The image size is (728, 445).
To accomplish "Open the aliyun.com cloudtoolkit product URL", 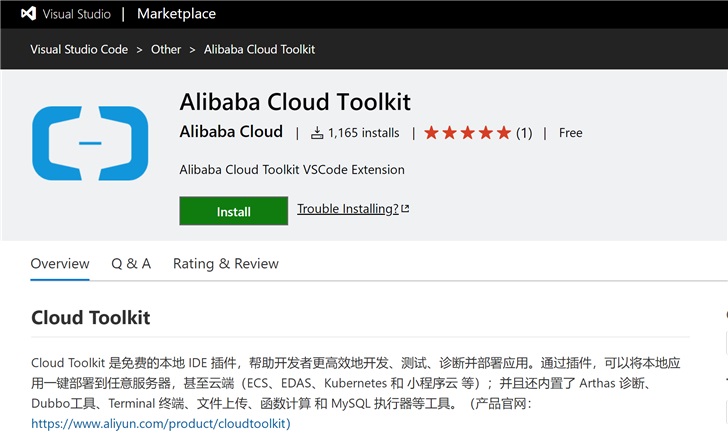I will coord(161,424).
